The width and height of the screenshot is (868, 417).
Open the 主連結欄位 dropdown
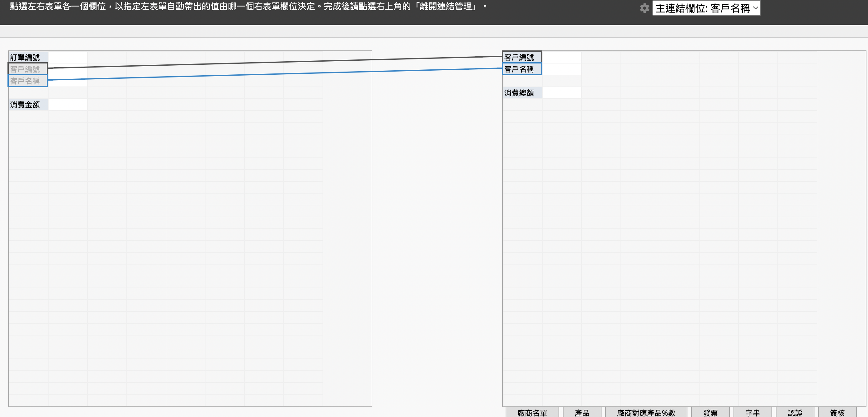pyautogui.click(x=706, y=8)
